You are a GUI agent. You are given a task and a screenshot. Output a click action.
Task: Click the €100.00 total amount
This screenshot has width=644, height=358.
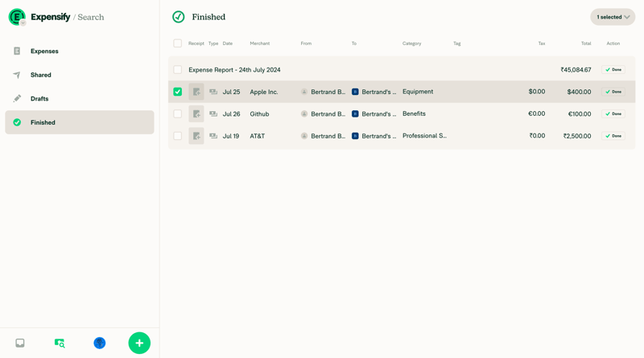pyautogui.click(x=580, y=113)
